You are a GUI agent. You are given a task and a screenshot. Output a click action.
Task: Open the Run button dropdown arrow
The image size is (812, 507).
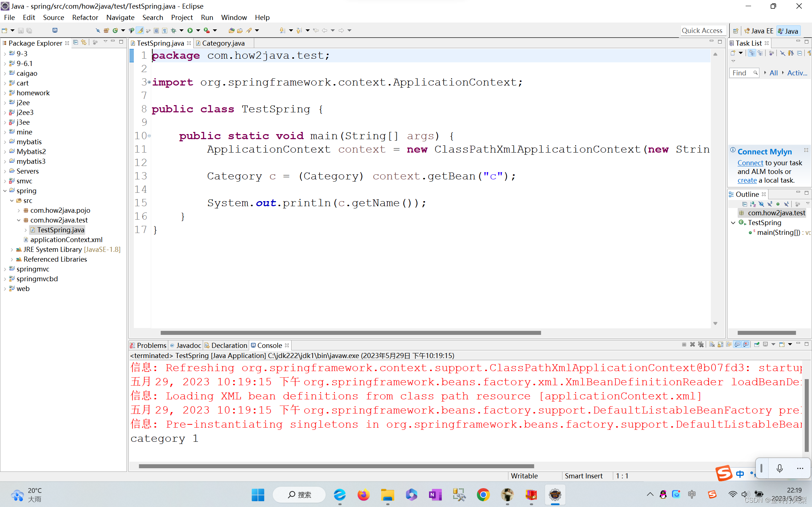(198, 30)
